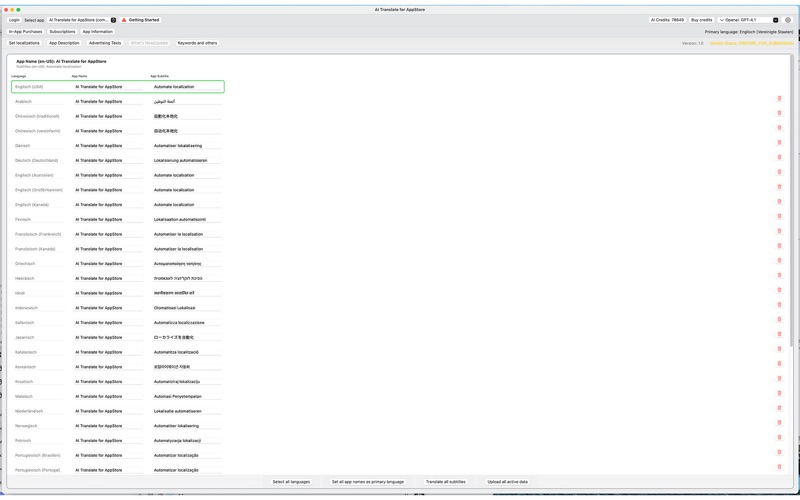Select the Koreanisch language label

click(26, 367)
